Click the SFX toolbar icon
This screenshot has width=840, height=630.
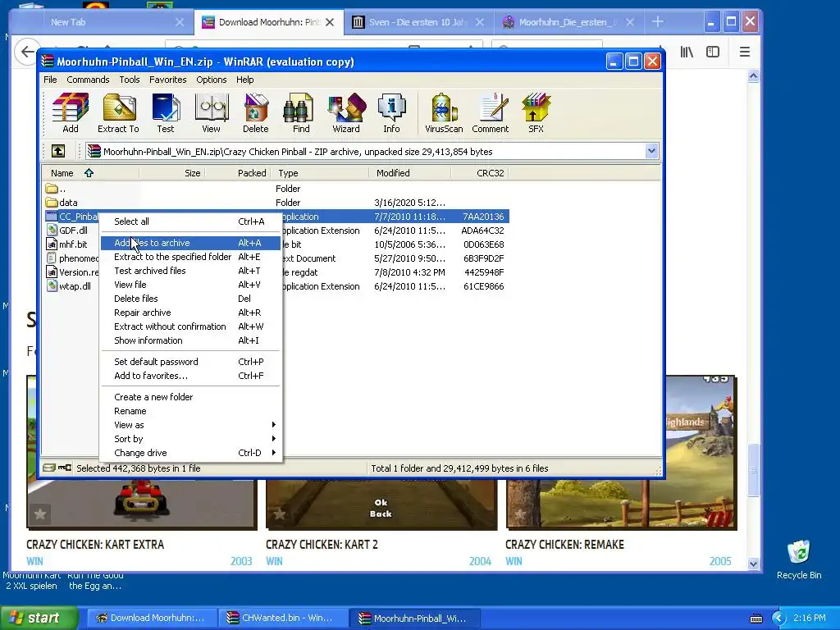tap(536, 113)
